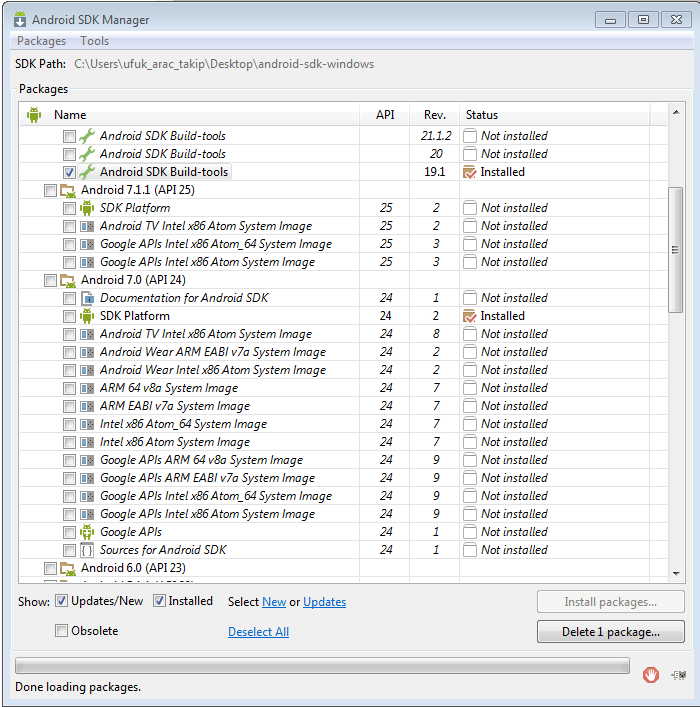Uncheck the Android SDK Build-tools 19.1 checkbox
Viewport: 700px width, 707px height.
tap(69, 172)
